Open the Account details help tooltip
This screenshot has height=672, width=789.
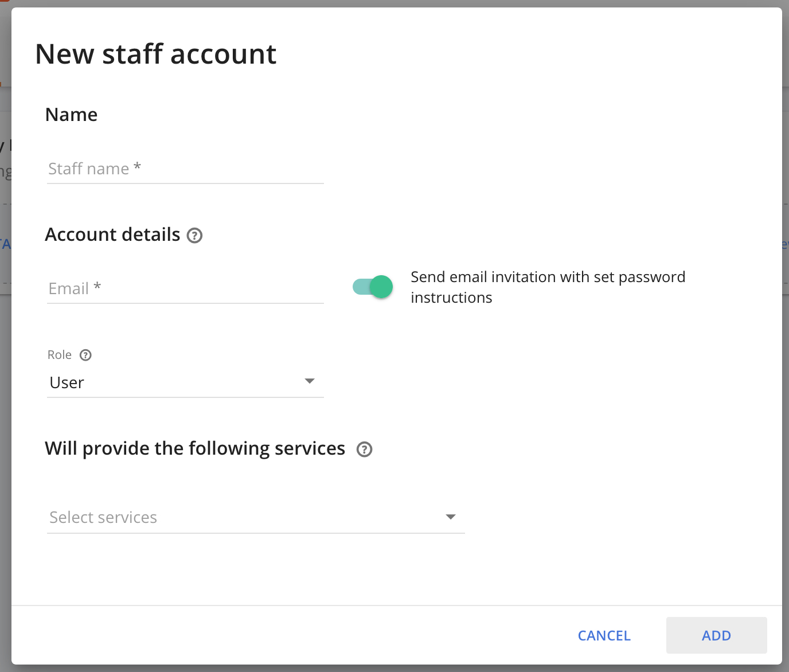coord(194,236)
